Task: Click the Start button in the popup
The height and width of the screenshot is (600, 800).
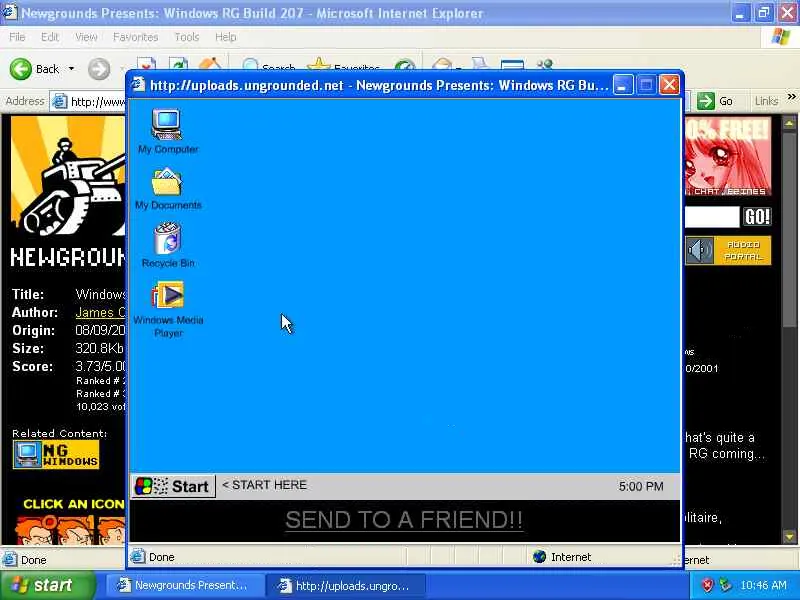Action: (x=173, y=486)
